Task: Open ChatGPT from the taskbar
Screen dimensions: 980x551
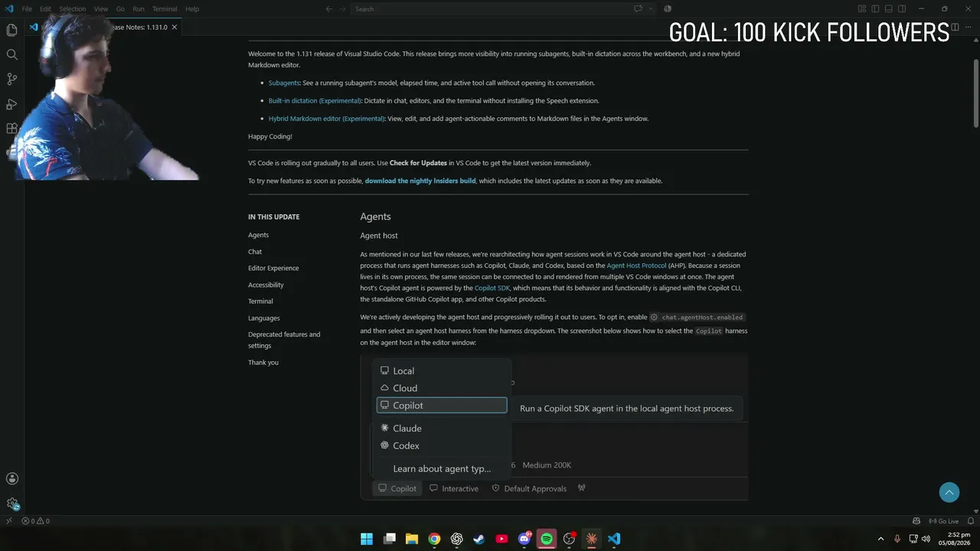Action: point(457,539)
